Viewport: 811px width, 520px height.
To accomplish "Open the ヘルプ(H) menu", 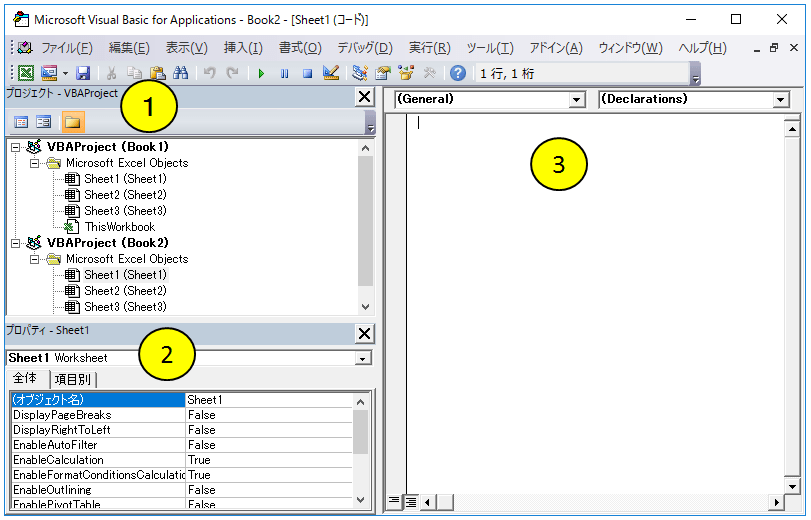I will [703, 48].
